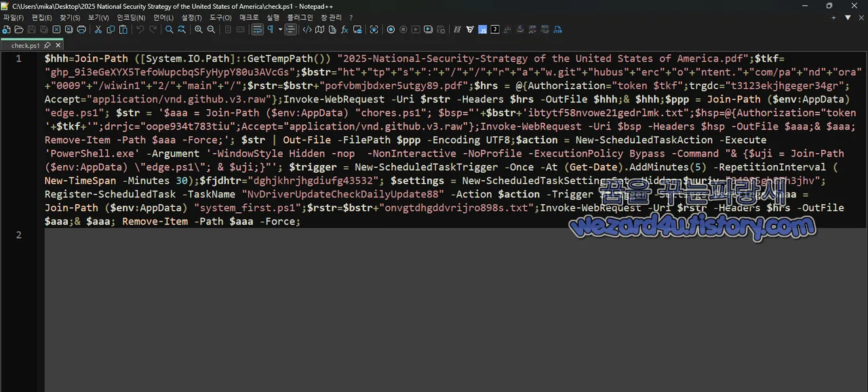The width and height of the screenshot is (868, 392).
Task: Click the JSON plugin icon
Action: tap(558, 30)
